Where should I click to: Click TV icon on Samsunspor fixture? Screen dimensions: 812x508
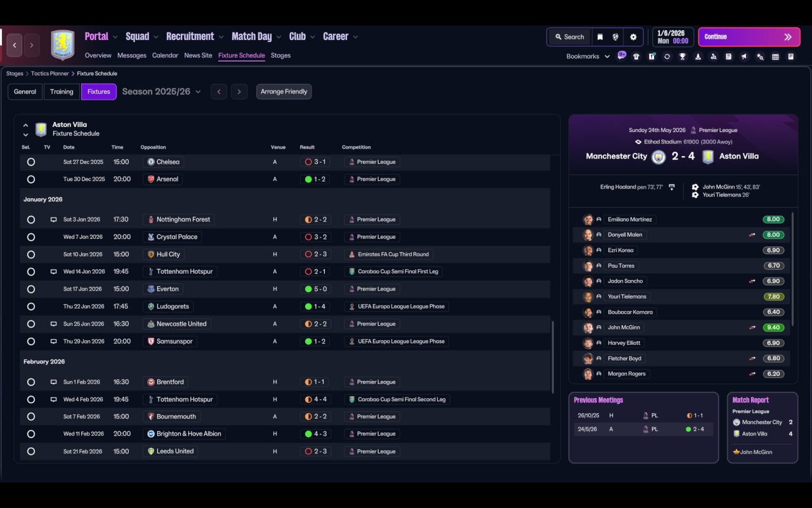tap(54, 342)
